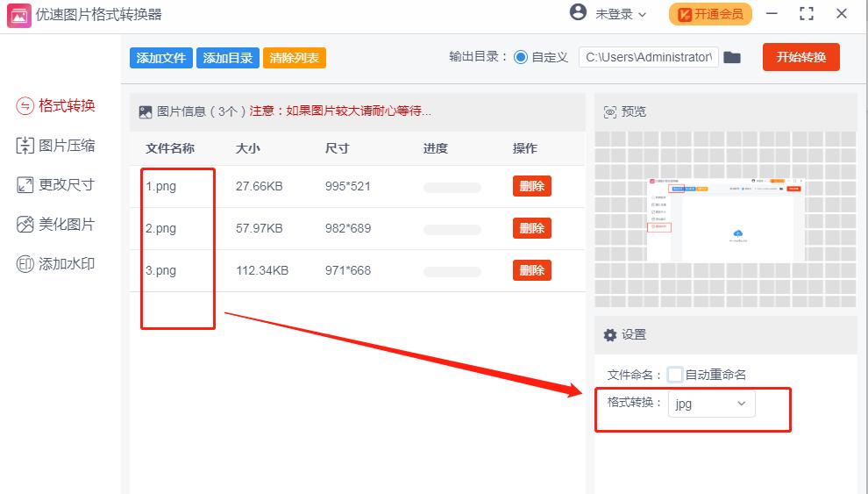Open the jpg format dropdown

[x=711, y=404]
